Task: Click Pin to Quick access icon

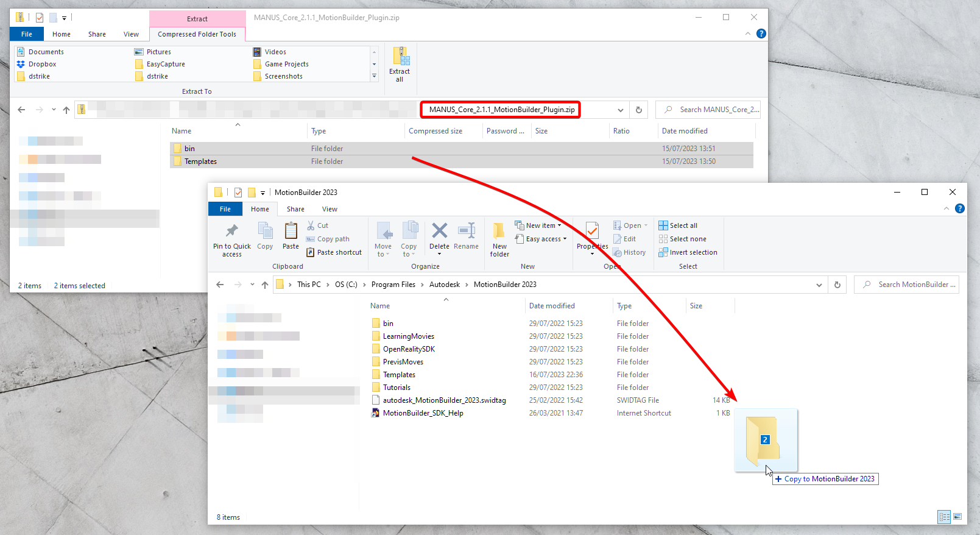Action: click(x=231, y=239)
